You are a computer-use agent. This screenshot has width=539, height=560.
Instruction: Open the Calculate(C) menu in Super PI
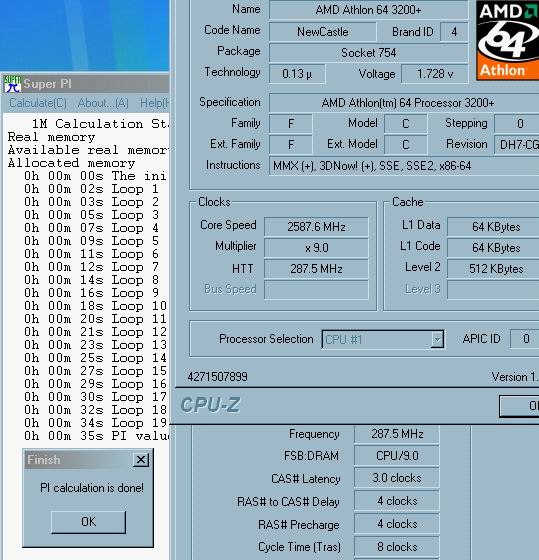coord(38,103)
